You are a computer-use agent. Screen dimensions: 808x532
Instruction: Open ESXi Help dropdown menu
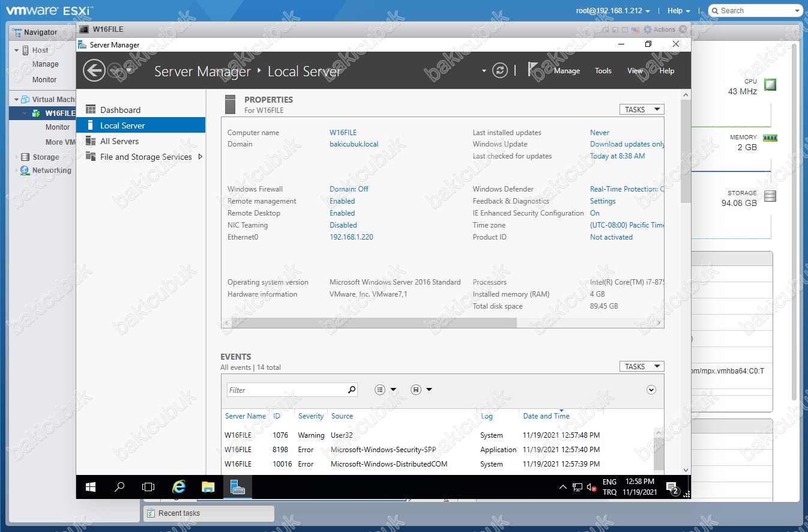678,11
